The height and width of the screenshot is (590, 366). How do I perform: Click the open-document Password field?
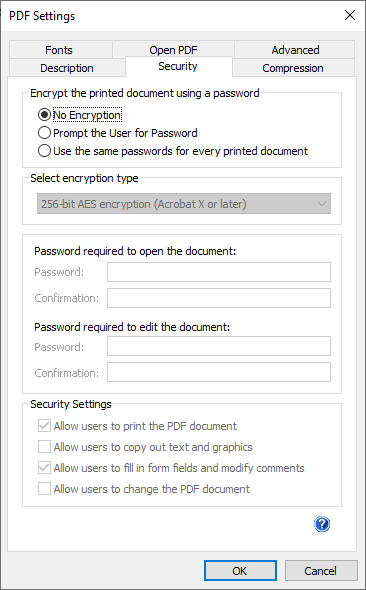point(219,272)
